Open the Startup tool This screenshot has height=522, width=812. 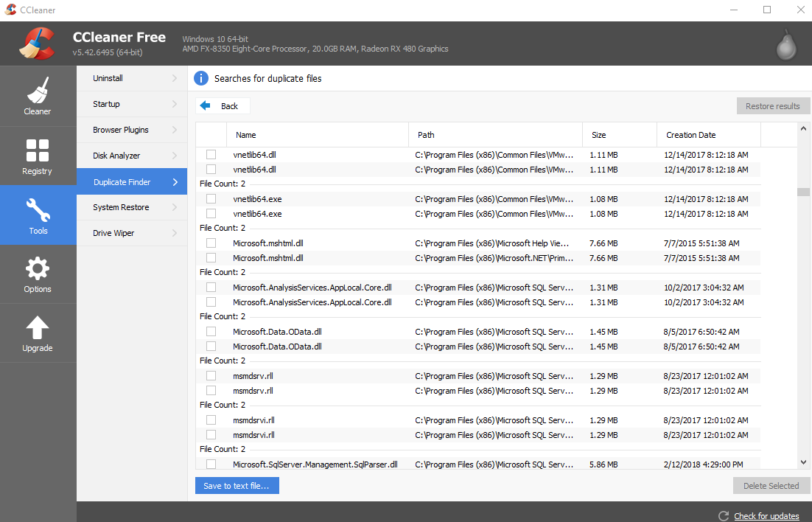[132, 104]
